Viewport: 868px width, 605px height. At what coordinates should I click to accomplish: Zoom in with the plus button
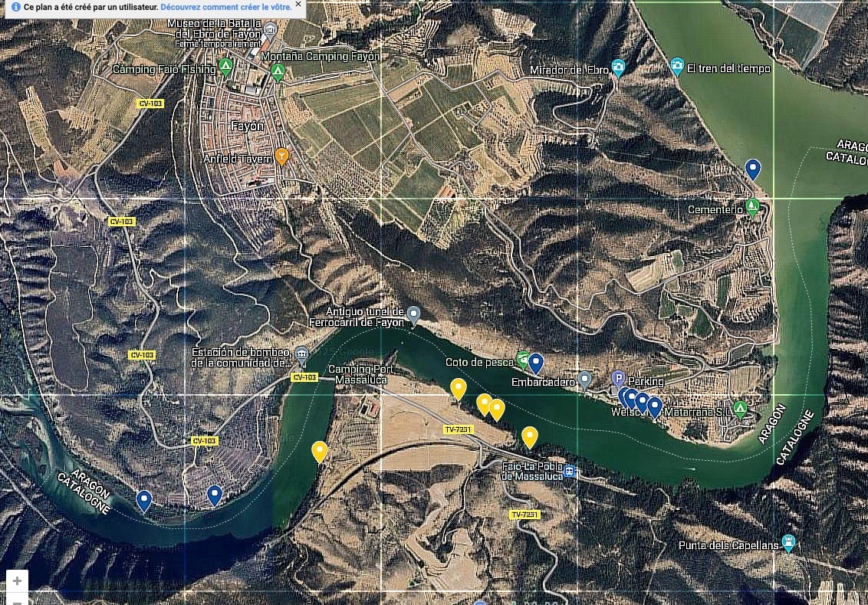coord(17,581)
